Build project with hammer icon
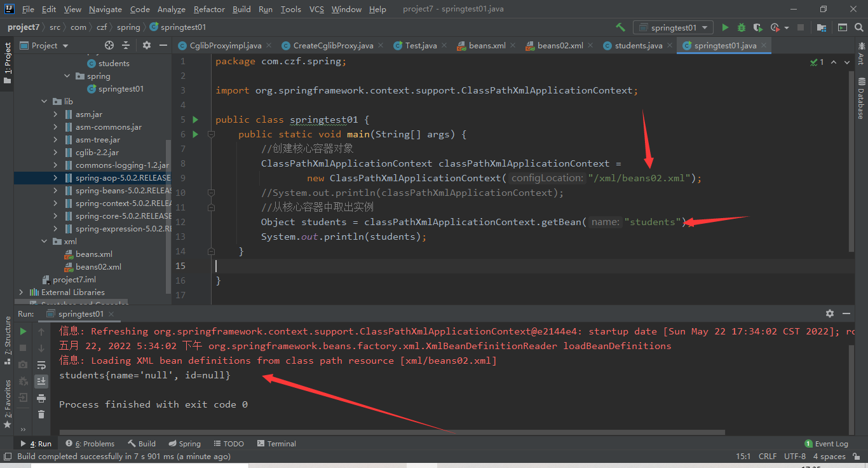 point(621,27)
